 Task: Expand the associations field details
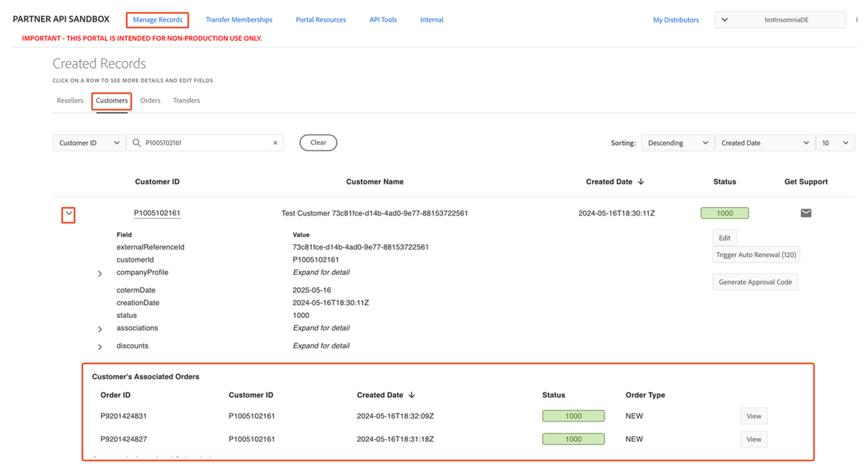pos(100,329)
